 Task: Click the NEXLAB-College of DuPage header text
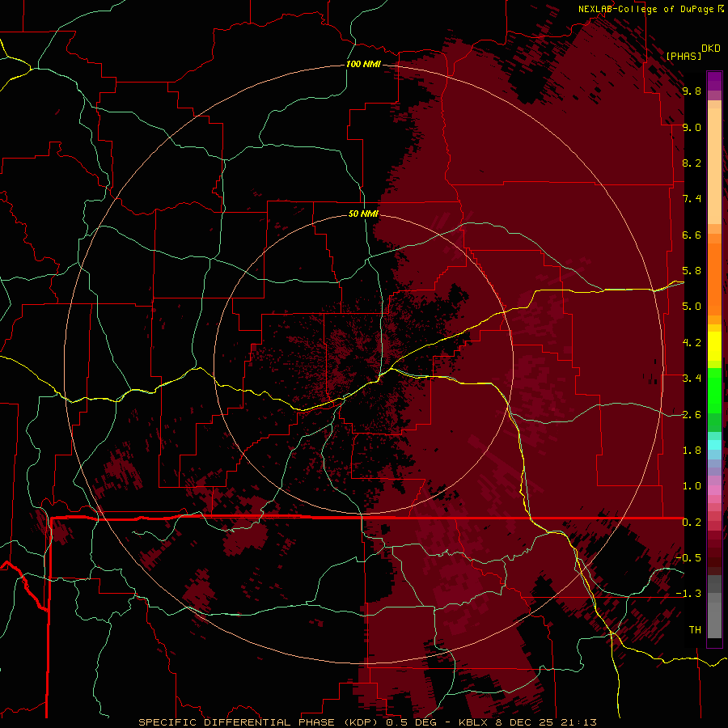pos(646,9)
